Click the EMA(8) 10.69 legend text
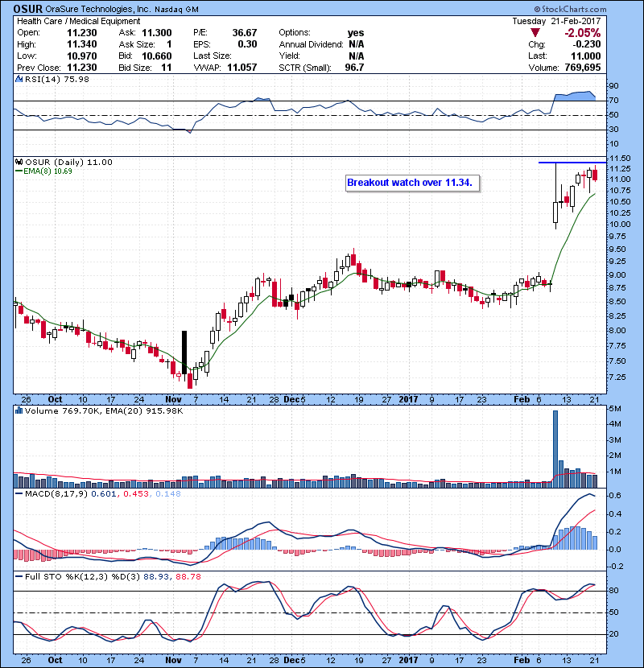Image resolution: width=644 pixels, height=668 pixels. click(x=47, y=171)
